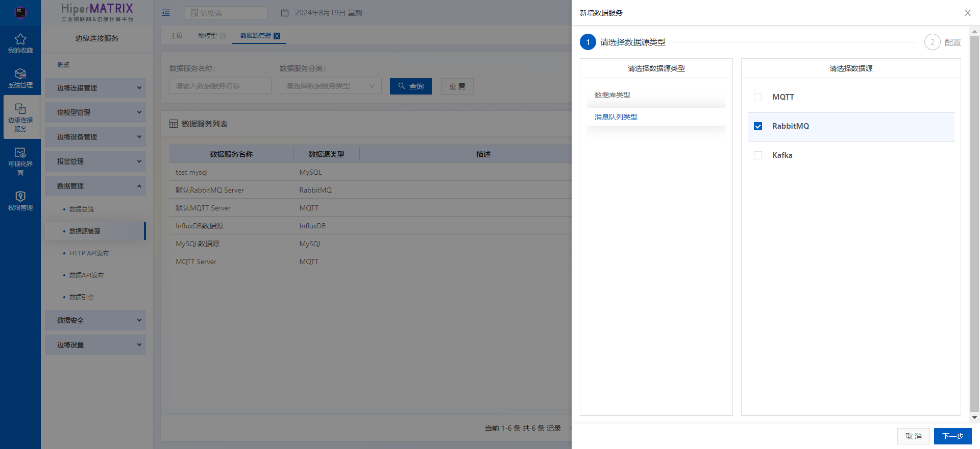Open 数据引擎 submenu item
The height and width of the screenshot is (449, 980).
[x=82, y=297]
